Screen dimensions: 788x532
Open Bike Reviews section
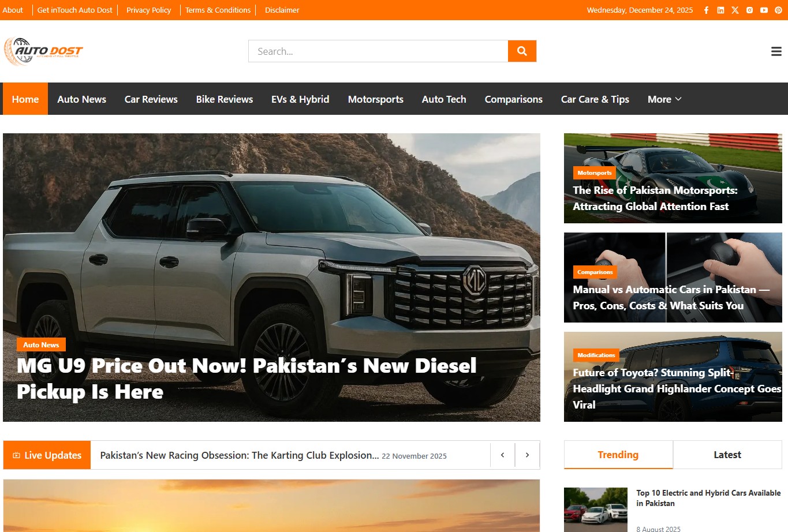[225, 99]
